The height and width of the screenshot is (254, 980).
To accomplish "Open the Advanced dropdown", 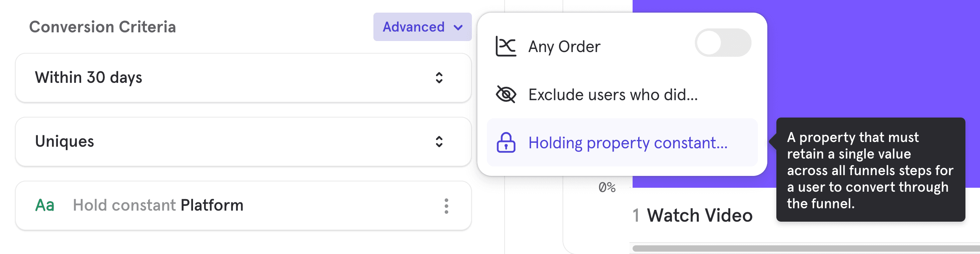I will pos(422,27).
